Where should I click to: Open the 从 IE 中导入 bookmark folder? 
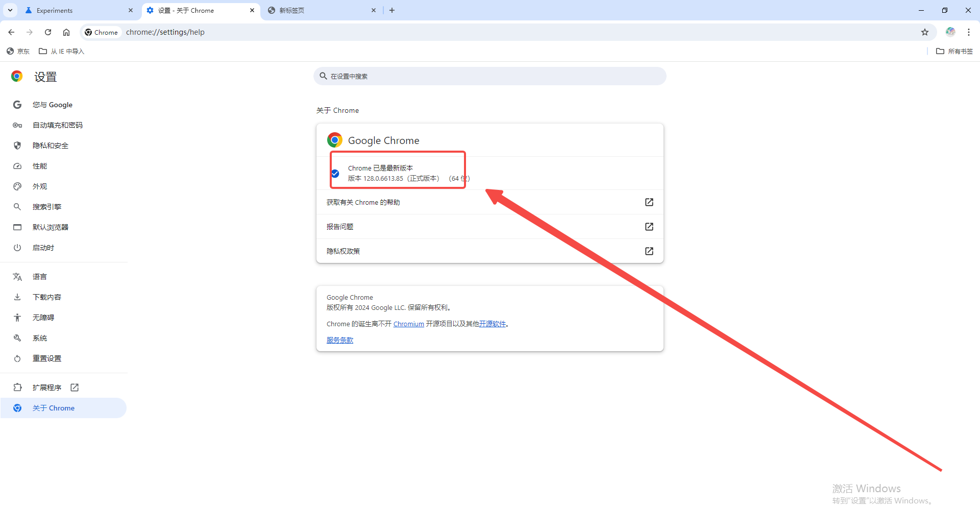62,51
